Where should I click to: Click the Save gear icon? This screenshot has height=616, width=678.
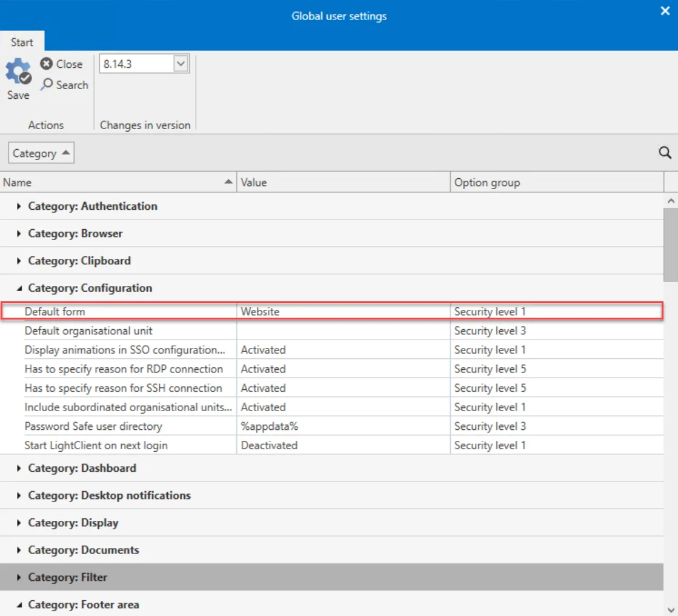18,72
